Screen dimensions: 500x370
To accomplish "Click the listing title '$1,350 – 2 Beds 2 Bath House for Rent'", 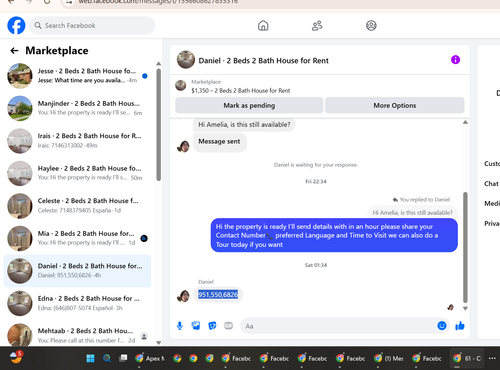I will pos(241,91).
